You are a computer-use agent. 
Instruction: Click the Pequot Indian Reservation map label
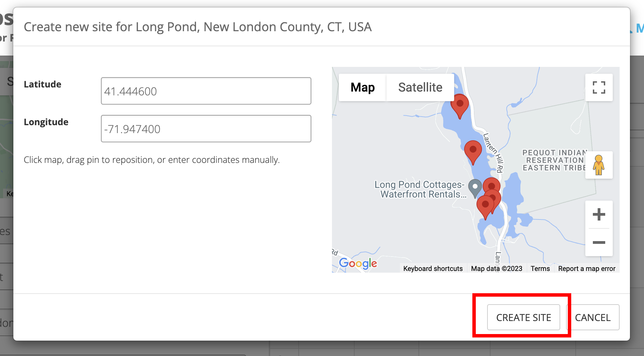click(554, 160)
